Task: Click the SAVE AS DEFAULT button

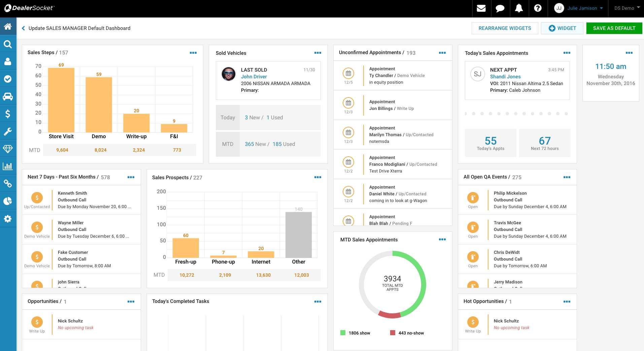Action: coord(614,28)
